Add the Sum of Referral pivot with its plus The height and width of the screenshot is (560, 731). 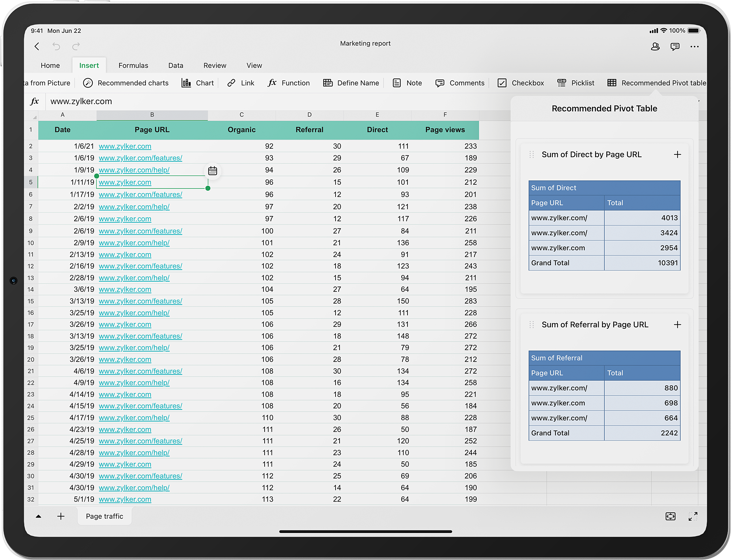[x=677, y=325]
